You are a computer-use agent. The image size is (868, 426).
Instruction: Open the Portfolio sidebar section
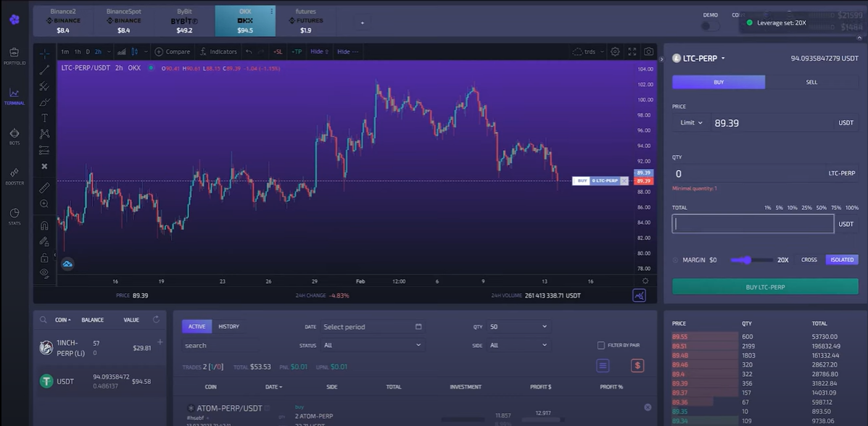click(x=15, y=56)
